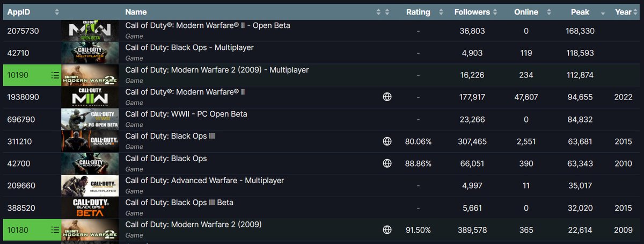Click AppID 2075730 link
Image resolution: width=644 pixels, height=244 pixels.
[23, 31]
